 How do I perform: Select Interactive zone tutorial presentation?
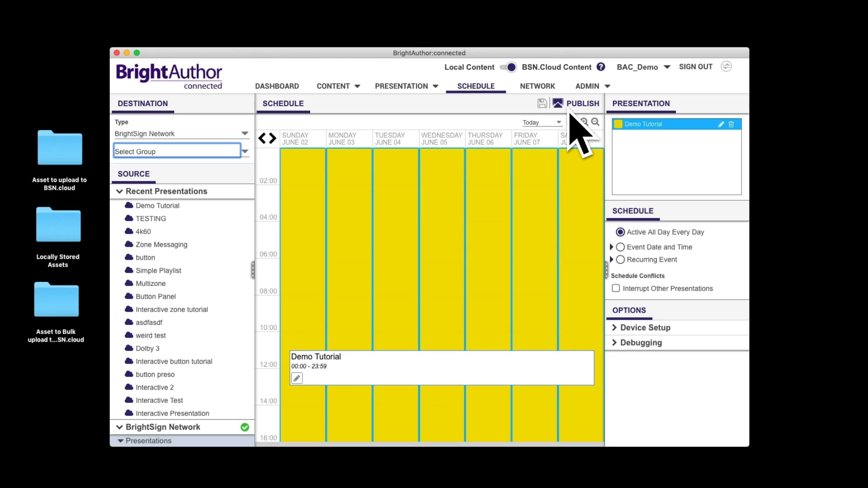click(172, 310)
